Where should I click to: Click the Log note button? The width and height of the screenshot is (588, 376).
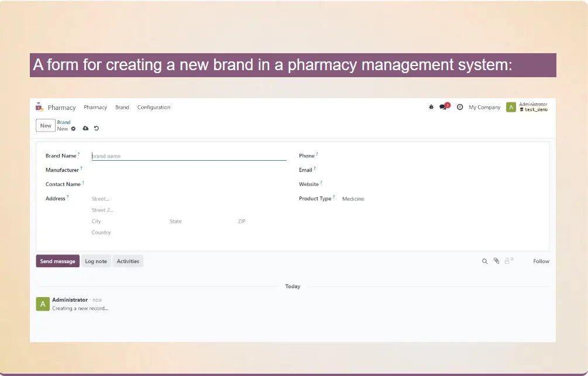pos(96,261)
